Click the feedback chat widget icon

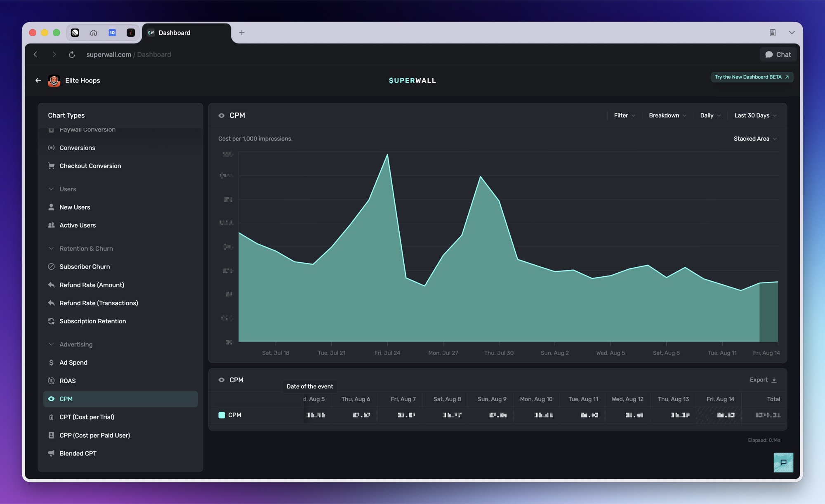(x=783, y=462)
